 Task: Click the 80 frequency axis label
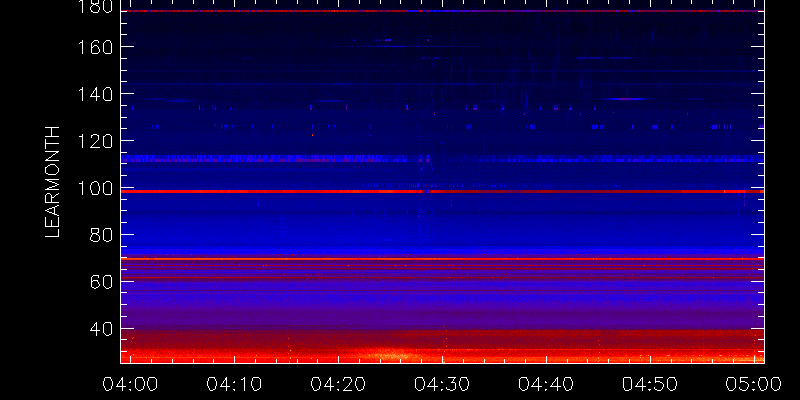[x=101, y=235]
